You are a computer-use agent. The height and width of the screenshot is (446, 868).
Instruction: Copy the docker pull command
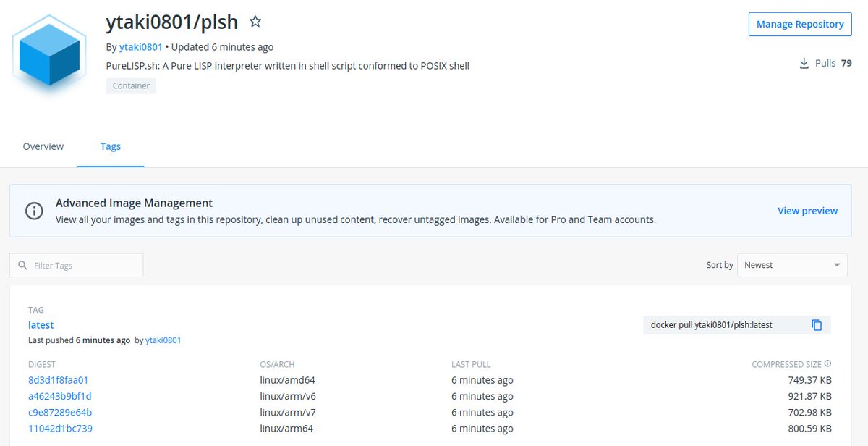click(818, 325)
